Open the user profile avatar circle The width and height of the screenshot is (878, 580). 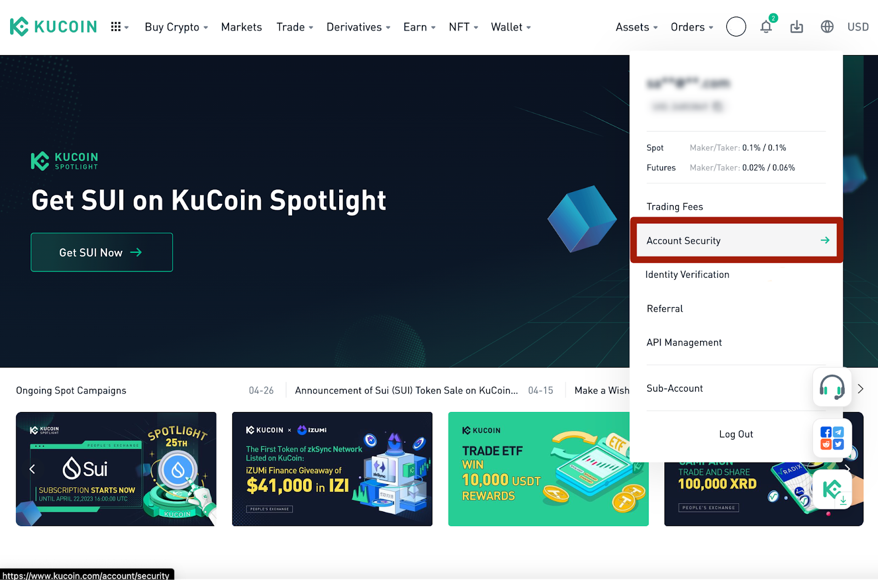click(736, 26)
